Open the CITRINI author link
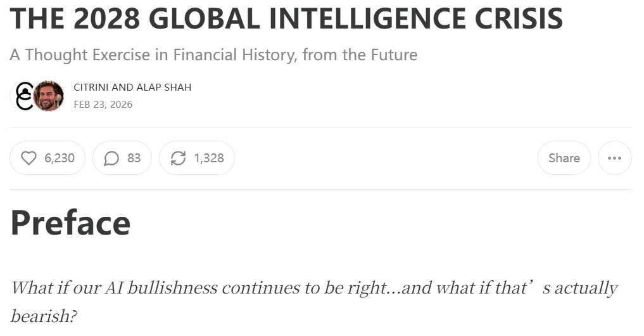Screen dimensions: 644x336 pos(91,87)
